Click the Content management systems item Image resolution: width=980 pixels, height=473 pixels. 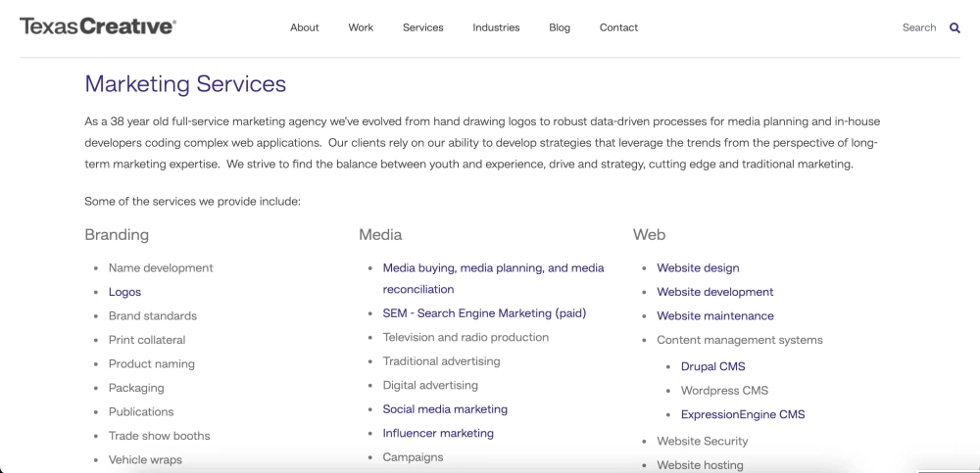coord(740,340)
